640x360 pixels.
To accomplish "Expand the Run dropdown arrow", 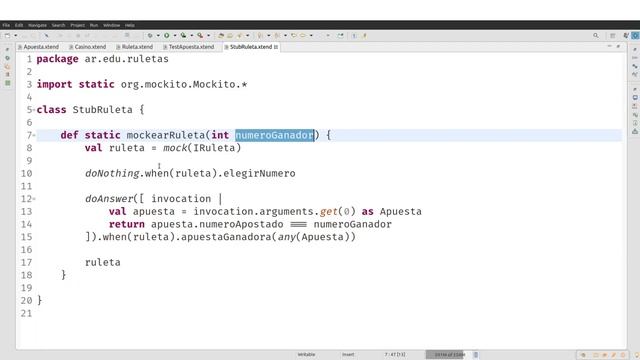I will click(175, 36).
